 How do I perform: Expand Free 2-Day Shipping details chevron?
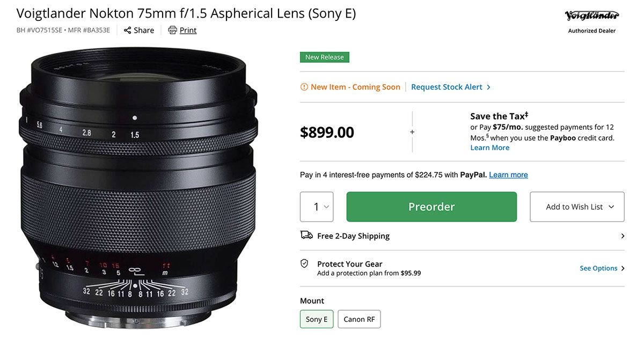[x=623, y=236]
